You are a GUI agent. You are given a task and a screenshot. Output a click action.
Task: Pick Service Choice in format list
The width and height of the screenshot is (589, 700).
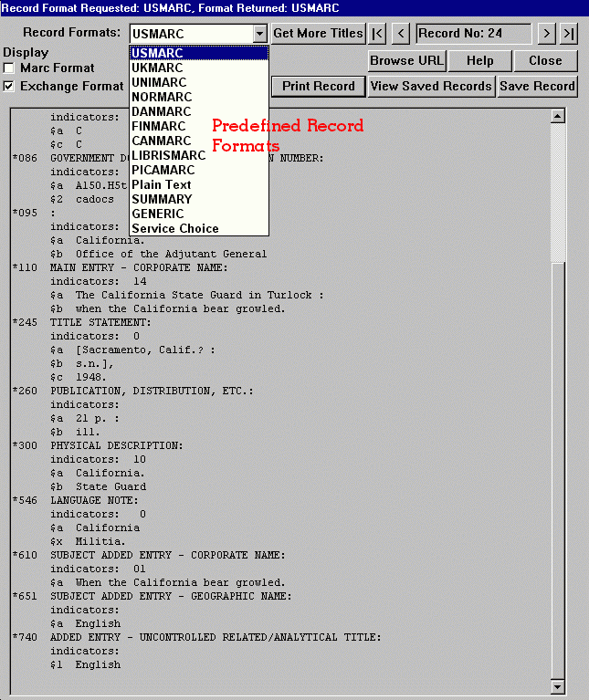pos(199,228)
